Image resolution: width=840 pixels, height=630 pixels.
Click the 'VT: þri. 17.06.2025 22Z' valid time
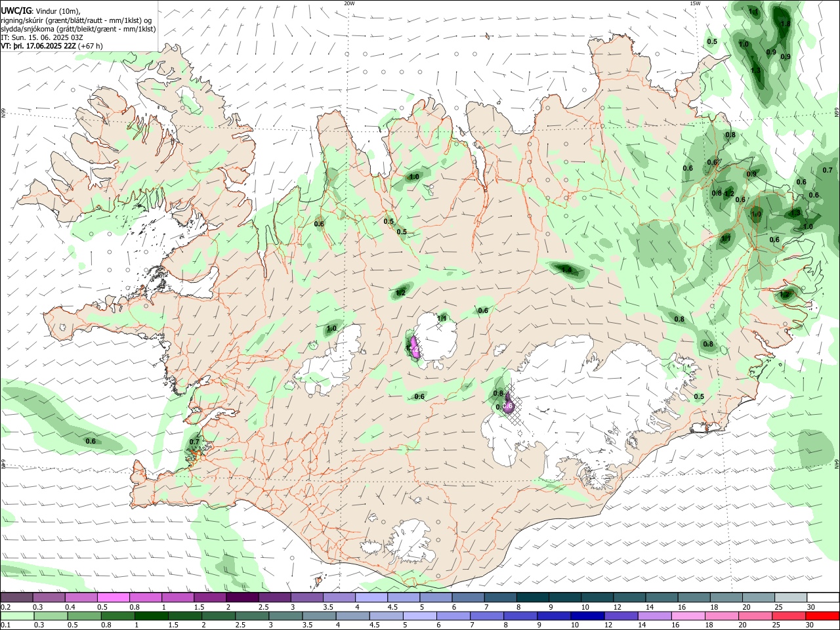[x=38, y=46]
